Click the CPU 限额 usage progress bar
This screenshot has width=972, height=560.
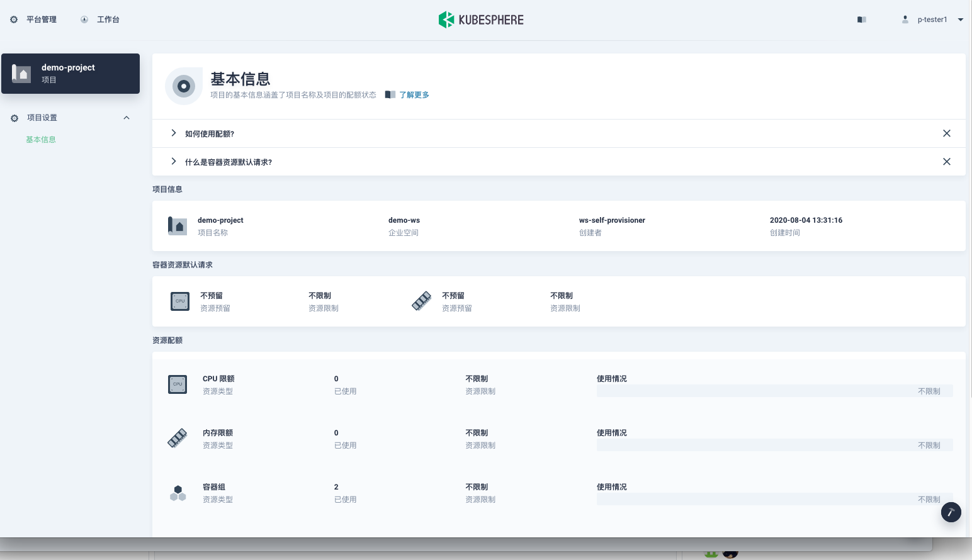pos(775,391)
